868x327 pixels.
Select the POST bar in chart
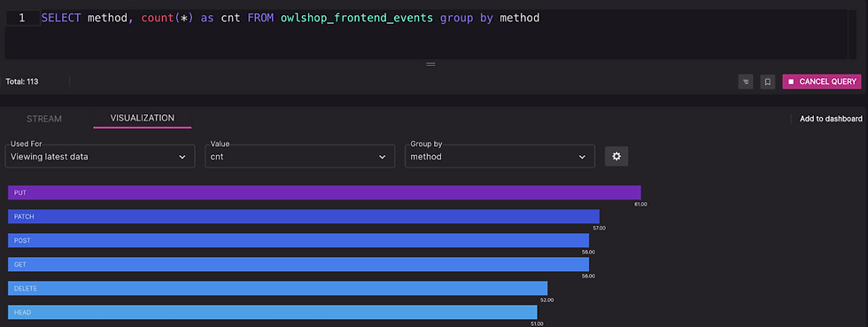(x=298, y=240)
